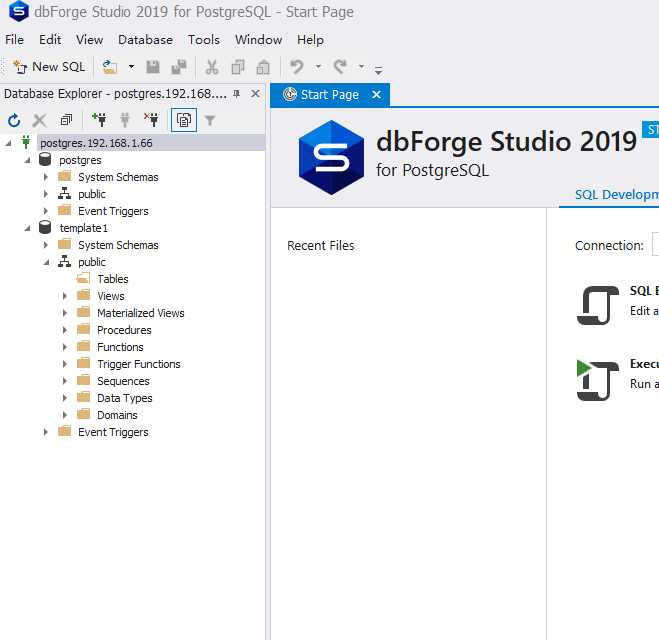The height and width of the screenshot is (640, 659).
Task: Open the Database menu
Action: pyautogui.click(x=145, y=40)
